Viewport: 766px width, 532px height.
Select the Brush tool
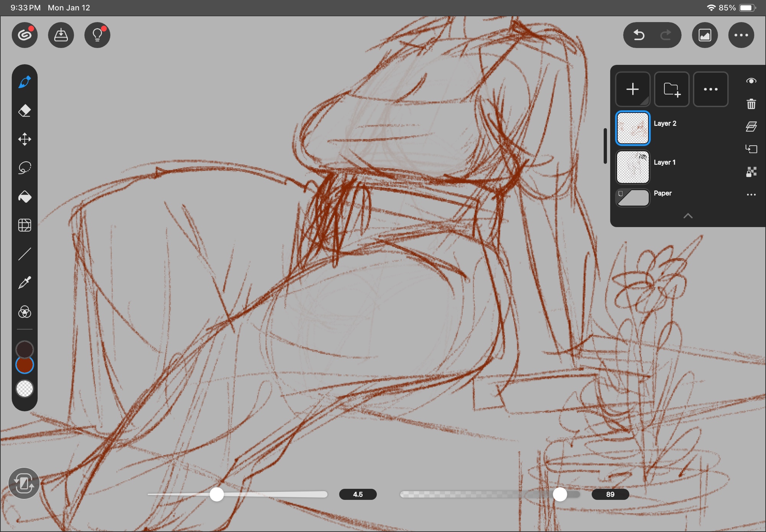point(25,82)
